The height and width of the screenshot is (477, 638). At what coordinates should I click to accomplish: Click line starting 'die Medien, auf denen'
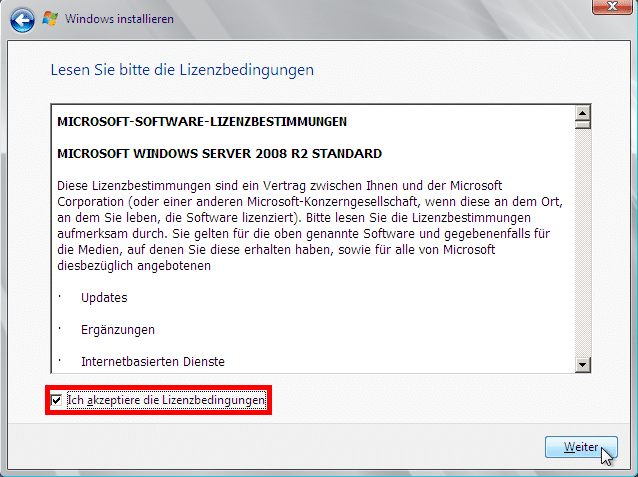tap(276, 249)
